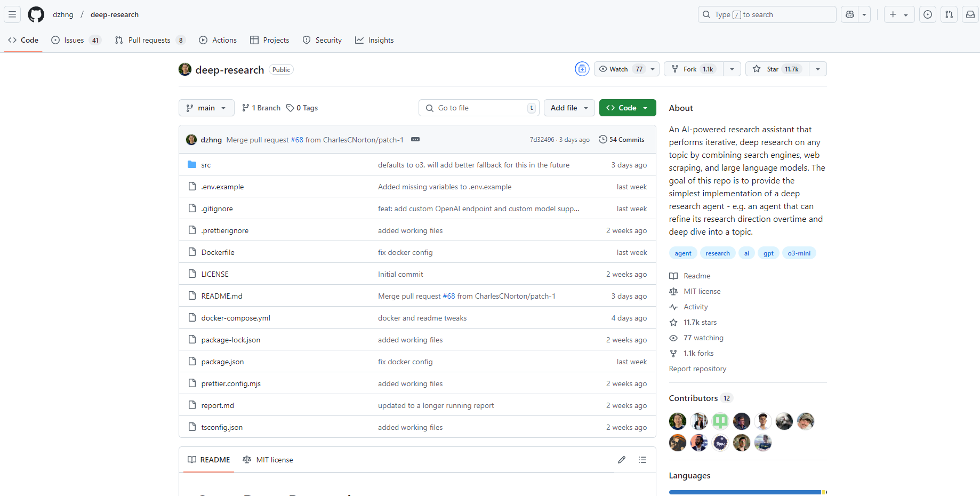Viewport: 980px width, 496px height.
Task: Open the README outline list icon
Action: point(642,460)
